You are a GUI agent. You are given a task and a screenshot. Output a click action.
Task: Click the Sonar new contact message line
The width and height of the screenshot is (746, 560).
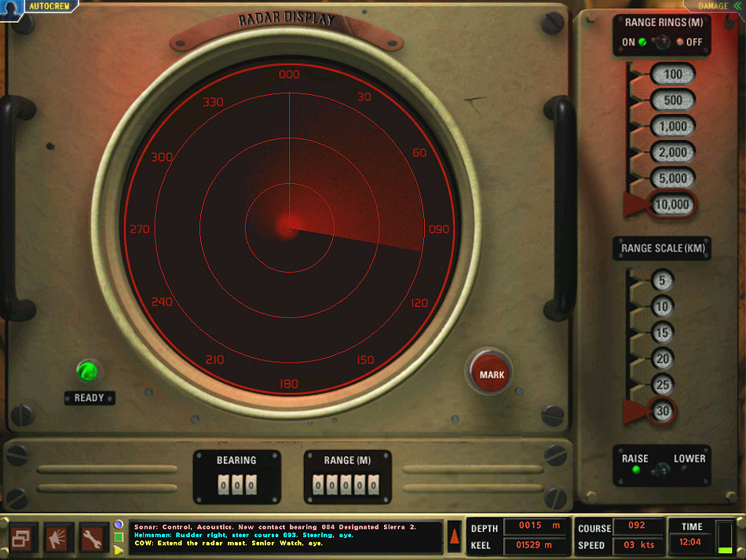tap(275, 527)
